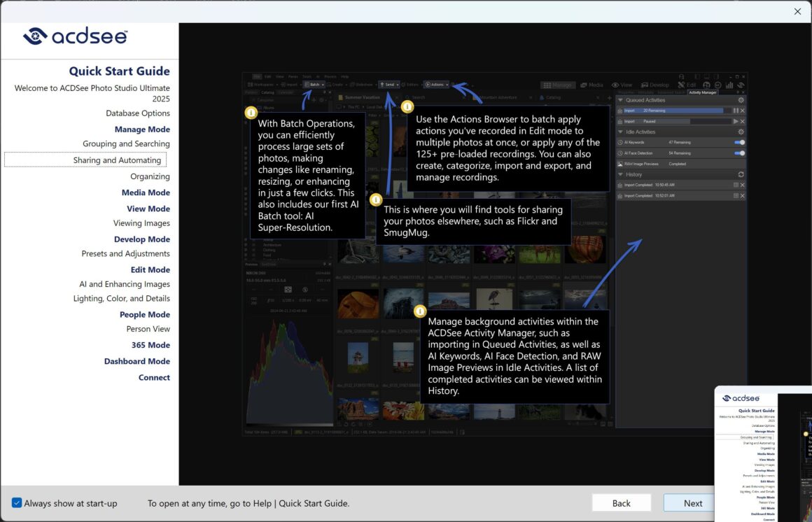Remove Import Completed 10:52:01 AM entry
The width and height of the screenshot is (812, 522).
pos(742,196)
